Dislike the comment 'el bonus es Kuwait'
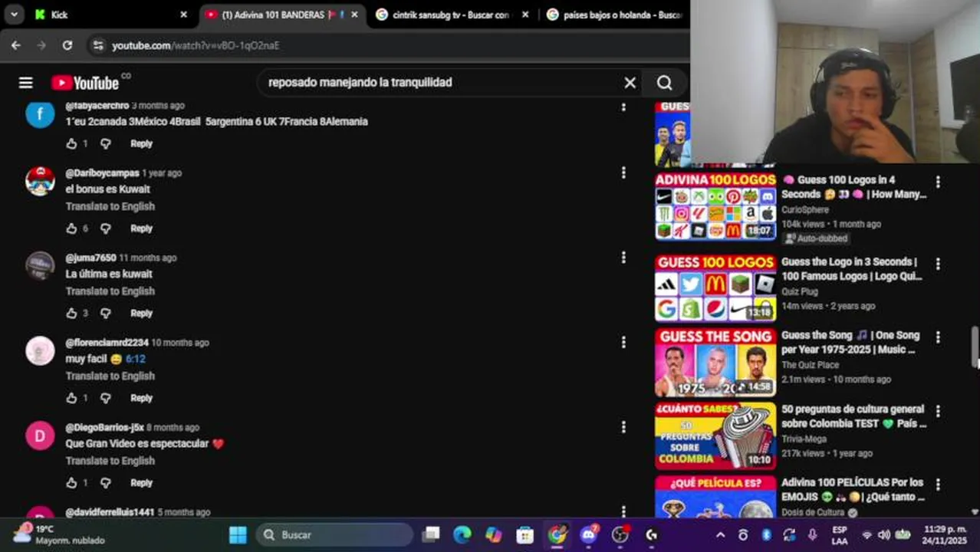The height and width of the screenshot is (552, 980). [106, 228]
